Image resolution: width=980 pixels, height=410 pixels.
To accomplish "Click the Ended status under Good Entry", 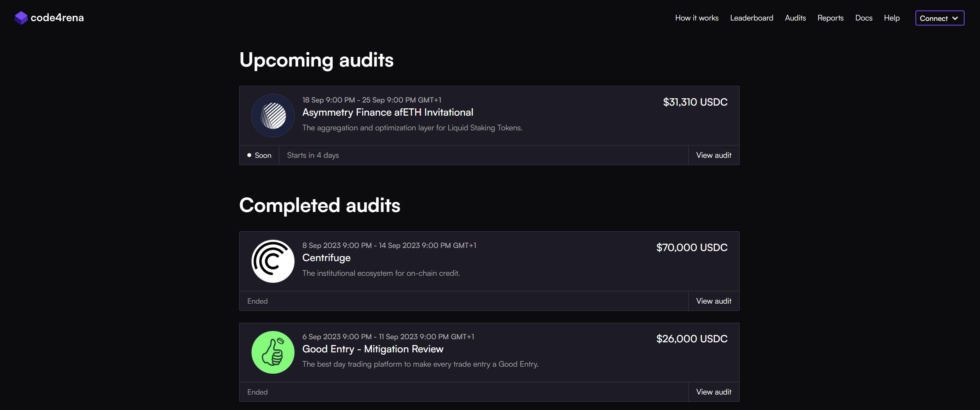I will [257, 392].
